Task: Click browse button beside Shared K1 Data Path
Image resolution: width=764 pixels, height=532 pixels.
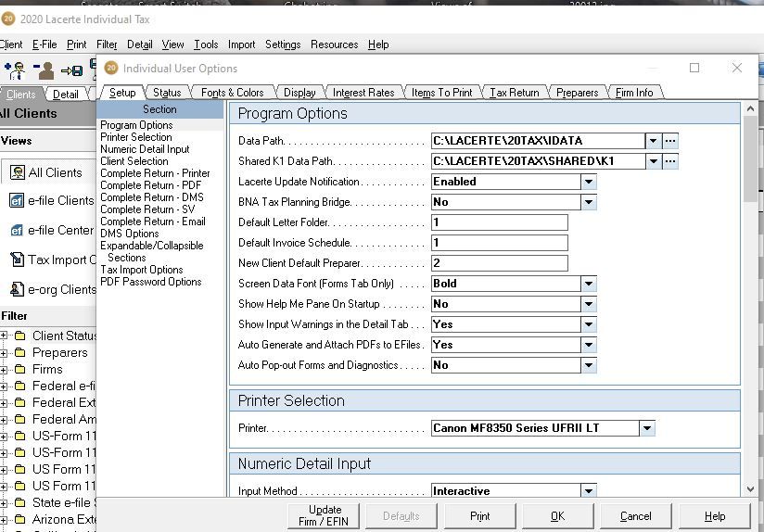Action: (x=670, y=161)
